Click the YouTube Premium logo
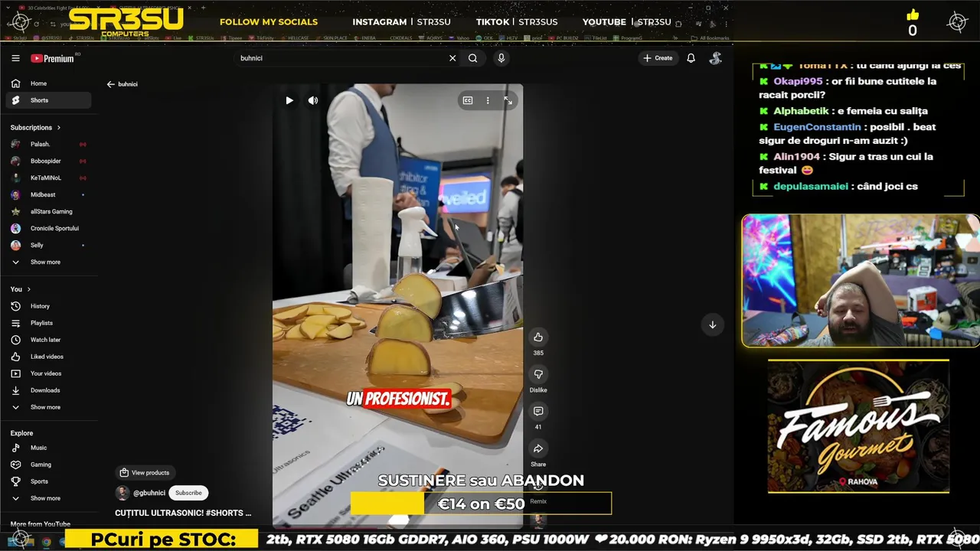 click(53, 58)
